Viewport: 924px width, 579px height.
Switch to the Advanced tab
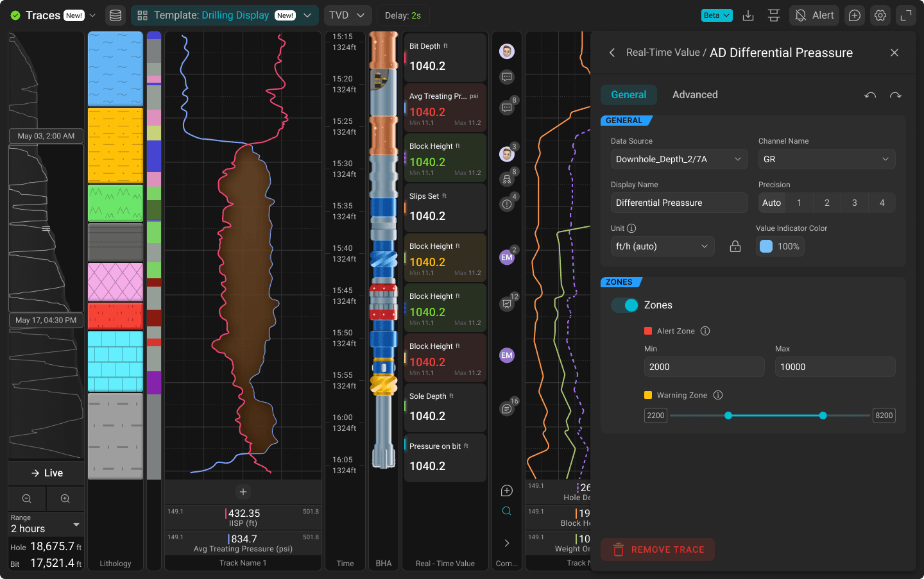[695, 95]
